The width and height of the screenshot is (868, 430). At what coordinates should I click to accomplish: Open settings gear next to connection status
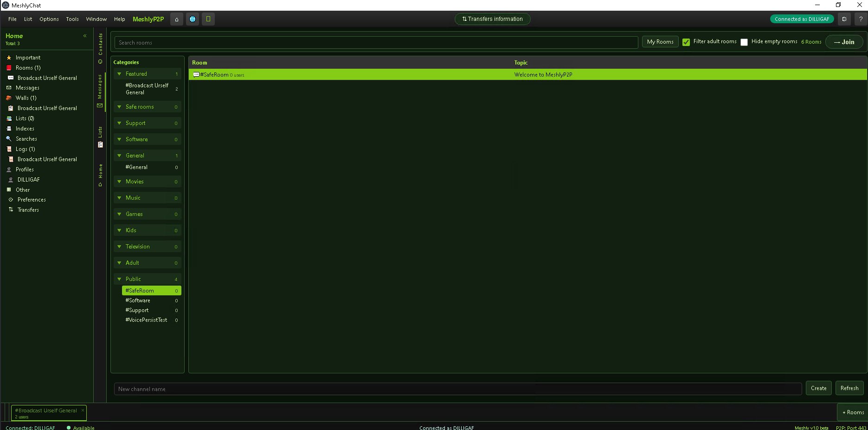(x=844, y=19)
